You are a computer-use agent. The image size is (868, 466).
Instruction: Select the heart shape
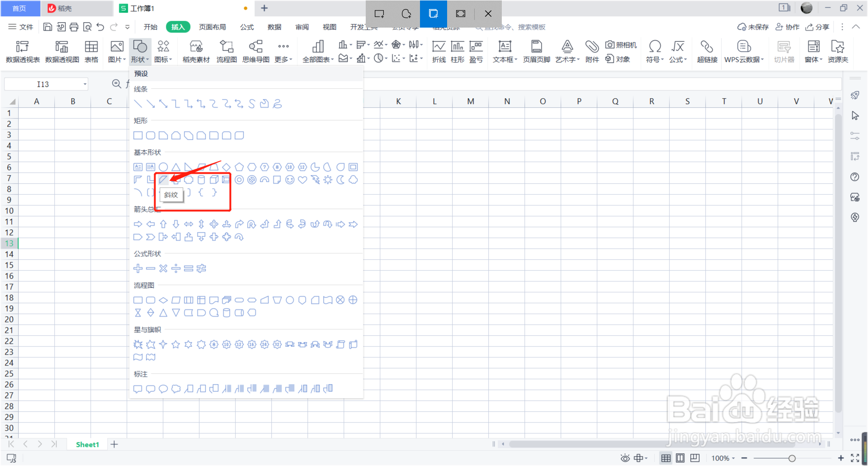[x=302, y=180]
